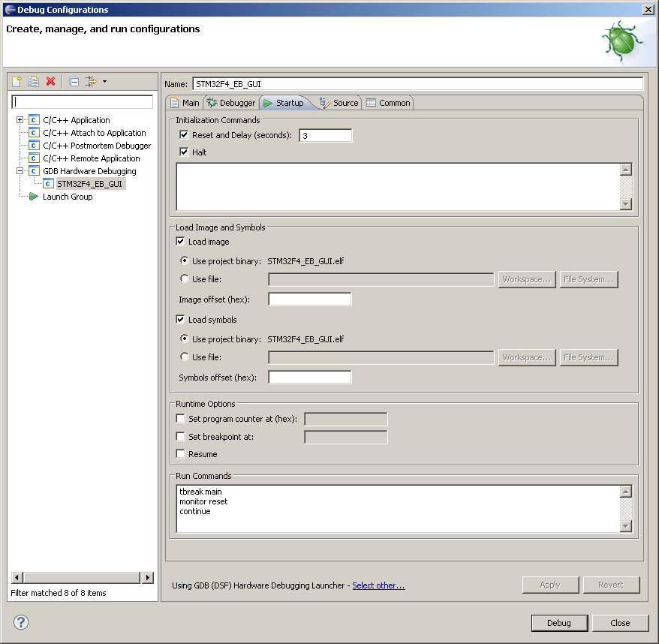Click the Debug button
659x644 pixels.
click(x=559, y=623)
